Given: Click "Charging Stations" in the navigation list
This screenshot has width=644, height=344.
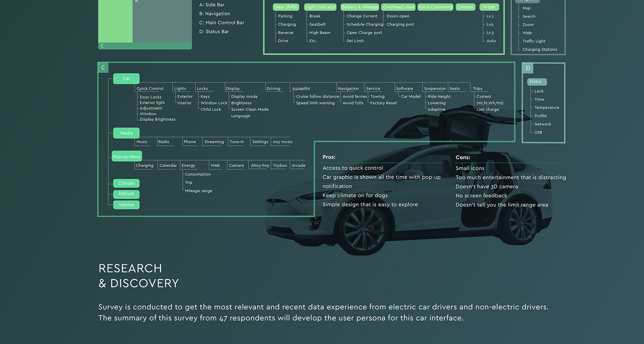Looking at the screenshot, I should click(x=540, y=49).
